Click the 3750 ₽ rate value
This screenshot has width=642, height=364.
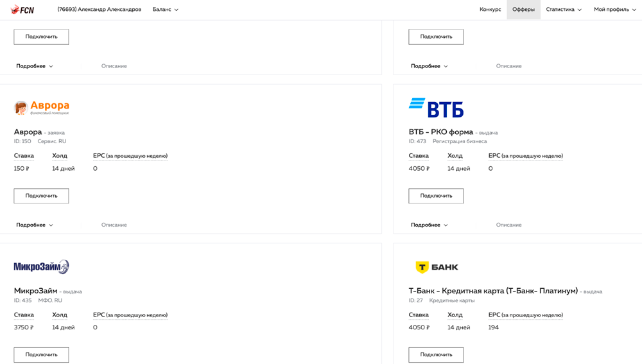[x=24, y=327]
